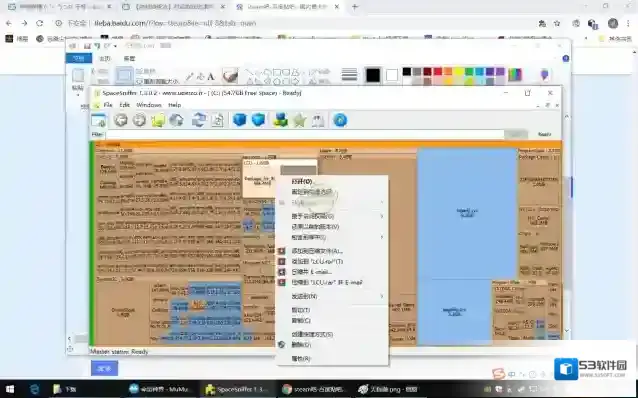638x398 pixels.
Task: Switch to the 查看 tab in Paint
Action: [x=129, y=58]
